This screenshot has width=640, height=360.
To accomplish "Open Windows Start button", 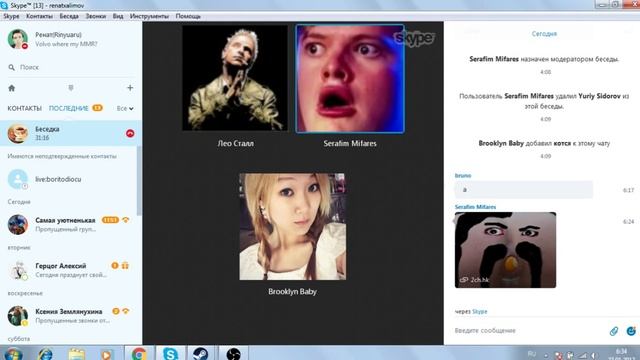I will pyautogui.click(x=13, y=353).
